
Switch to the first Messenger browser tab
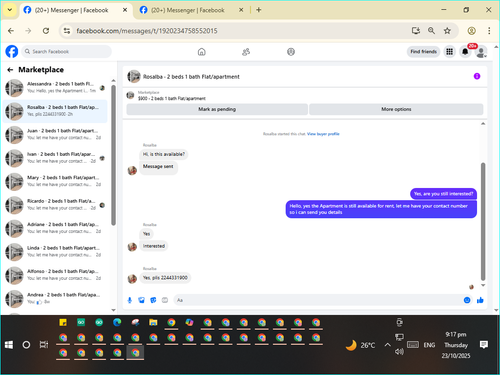(76, 10)
